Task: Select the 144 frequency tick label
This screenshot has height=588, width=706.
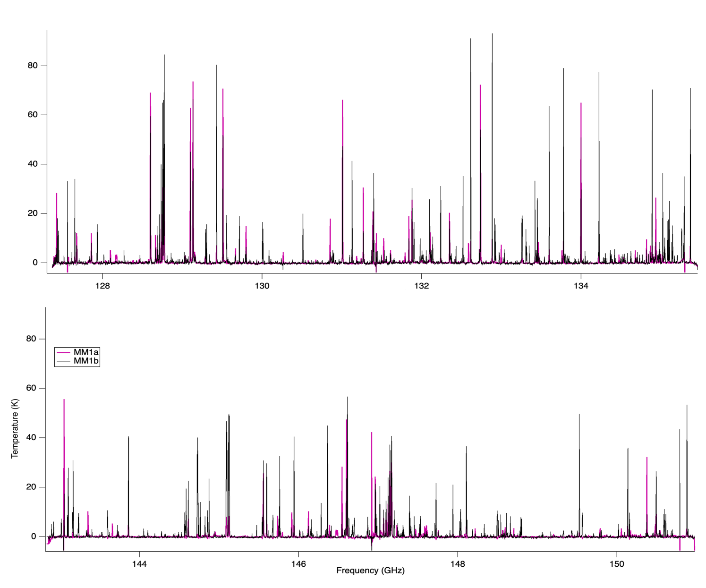Action: [139, 564]
